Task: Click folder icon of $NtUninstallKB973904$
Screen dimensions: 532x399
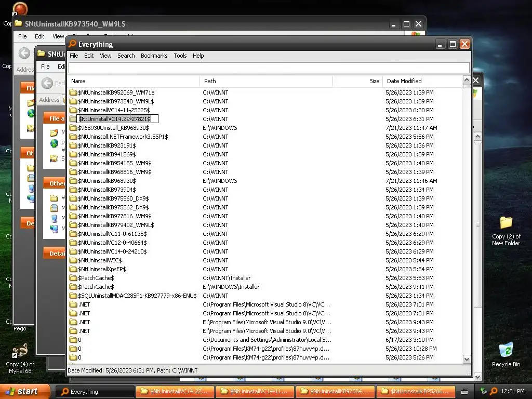Action: (73, 189)
